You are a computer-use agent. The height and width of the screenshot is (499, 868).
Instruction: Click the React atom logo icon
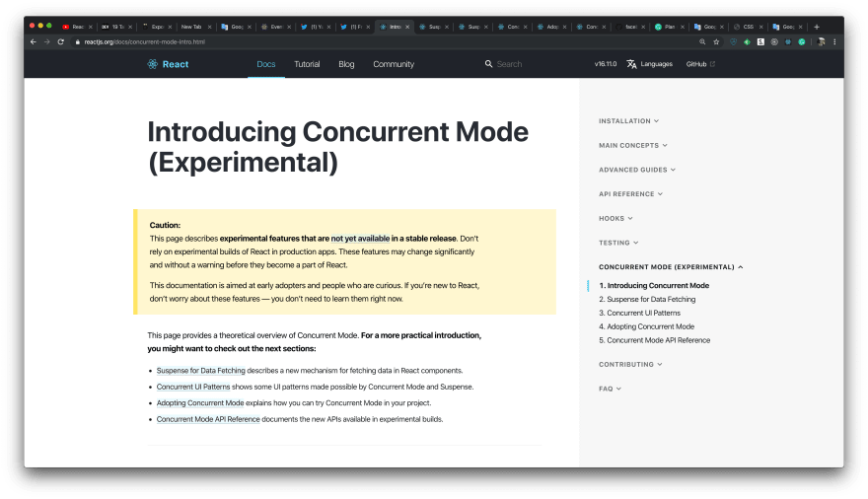(x=152, y=64)
